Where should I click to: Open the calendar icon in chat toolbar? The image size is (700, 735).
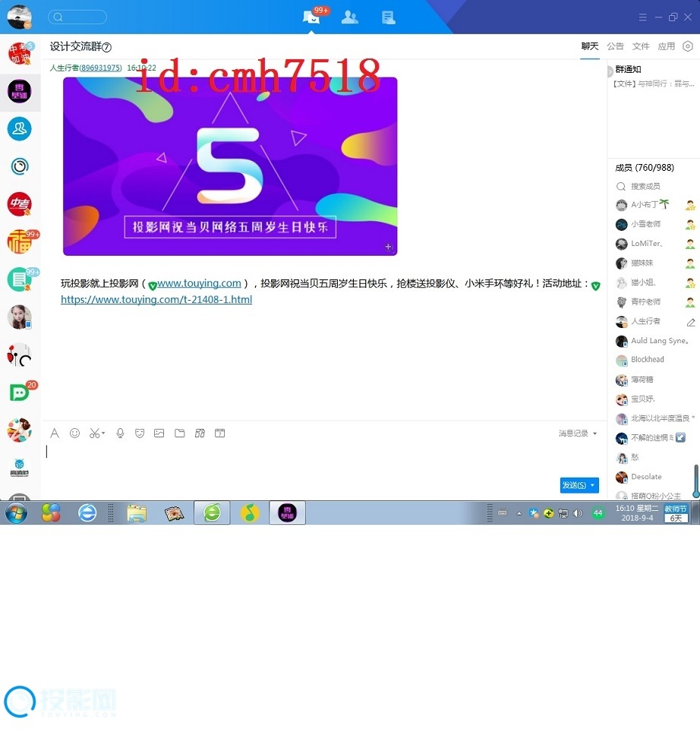pyautogui.click(x=220, y=433)
